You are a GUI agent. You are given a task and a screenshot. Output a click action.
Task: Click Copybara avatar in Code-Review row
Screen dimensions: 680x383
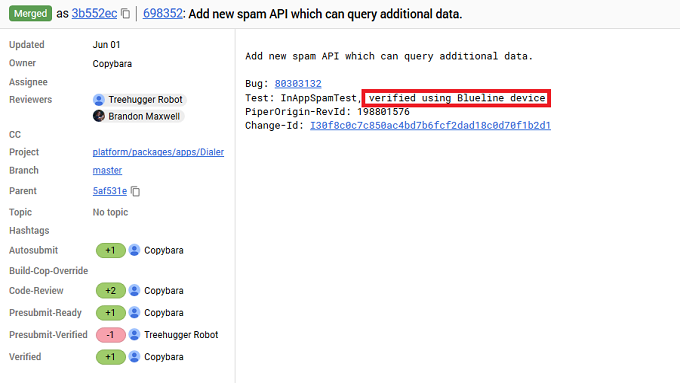click(134, 290)
